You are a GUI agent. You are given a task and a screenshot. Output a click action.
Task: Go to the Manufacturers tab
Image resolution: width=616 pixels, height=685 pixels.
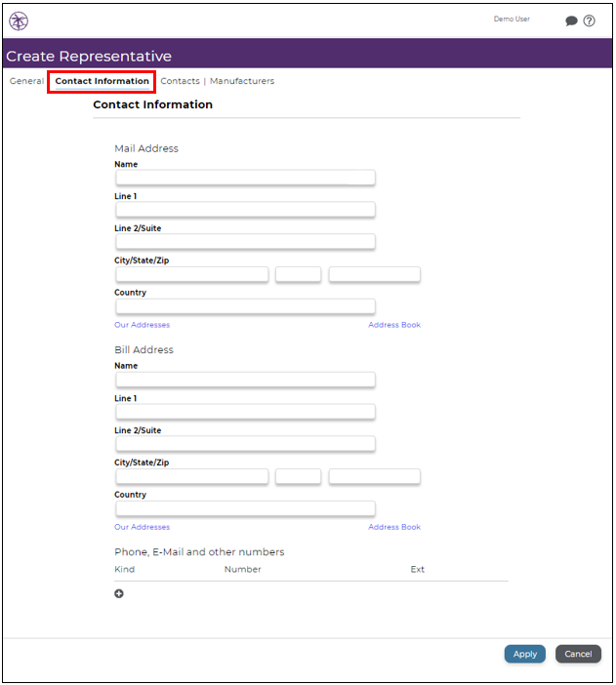242,81
